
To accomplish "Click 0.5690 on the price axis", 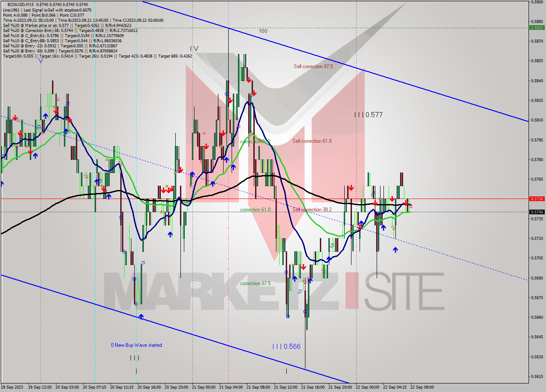I will click(x=537, y=278).
